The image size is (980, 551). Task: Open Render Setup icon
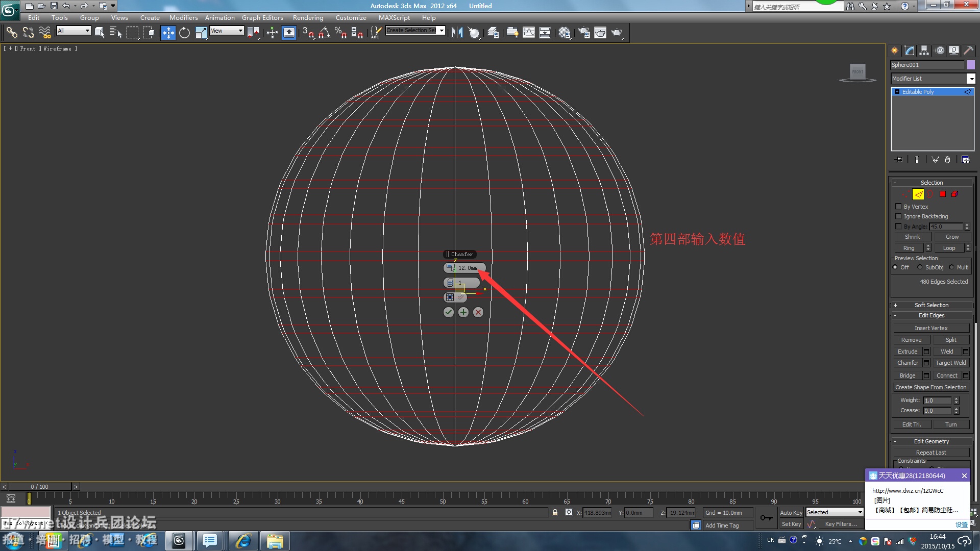584,33
